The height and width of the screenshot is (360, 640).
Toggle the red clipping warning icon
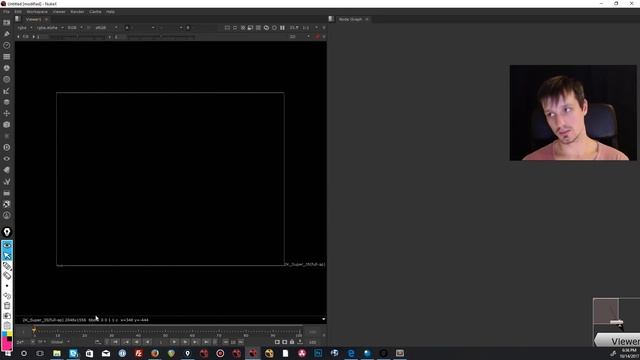tap(317, 37)
